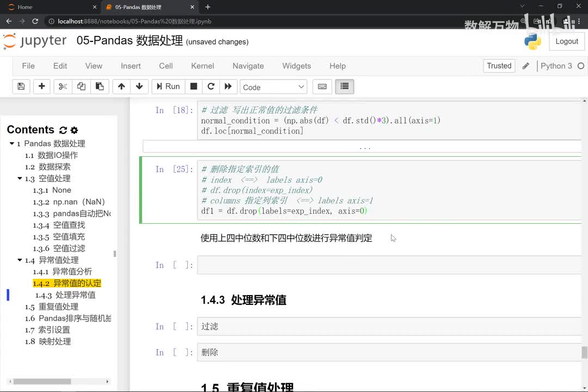Open Contents settings gear icon
Screen dimensions: 588x392
(74, 130)
